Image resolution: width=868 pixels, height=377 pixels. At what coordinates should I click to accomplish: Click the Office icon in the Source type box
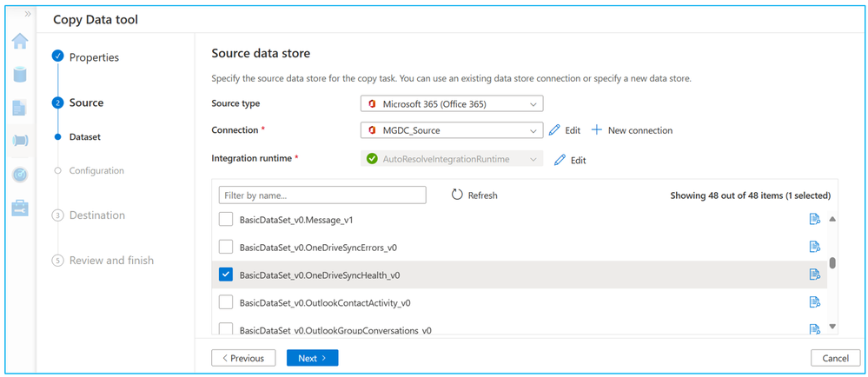pyautogui.click(x=373, y=104)
